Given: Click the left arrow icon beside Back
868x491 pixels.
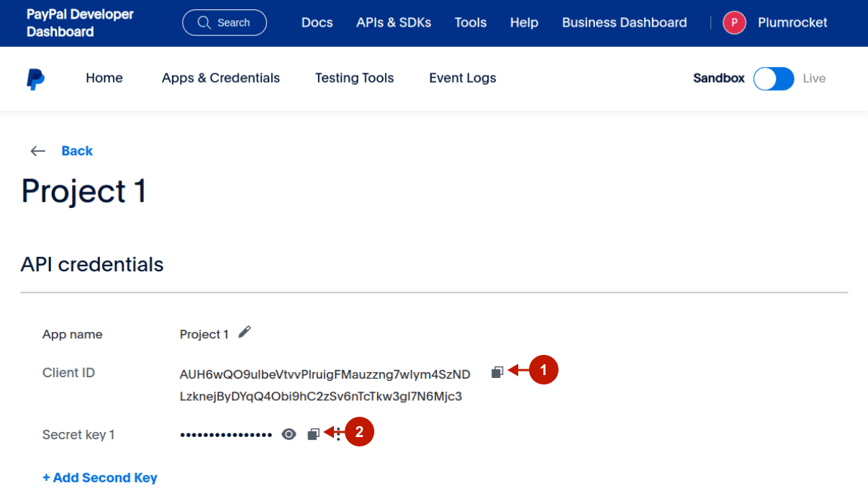Looking at the screenshot, I should (x=37, y=151).
